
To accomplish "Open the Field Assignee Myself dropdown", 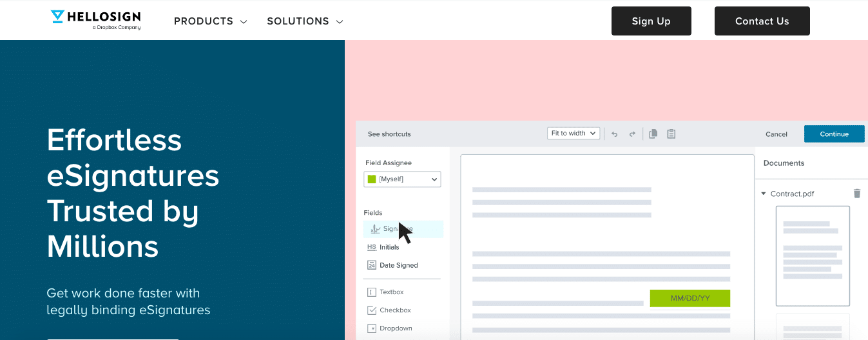I will click(402, 179).
